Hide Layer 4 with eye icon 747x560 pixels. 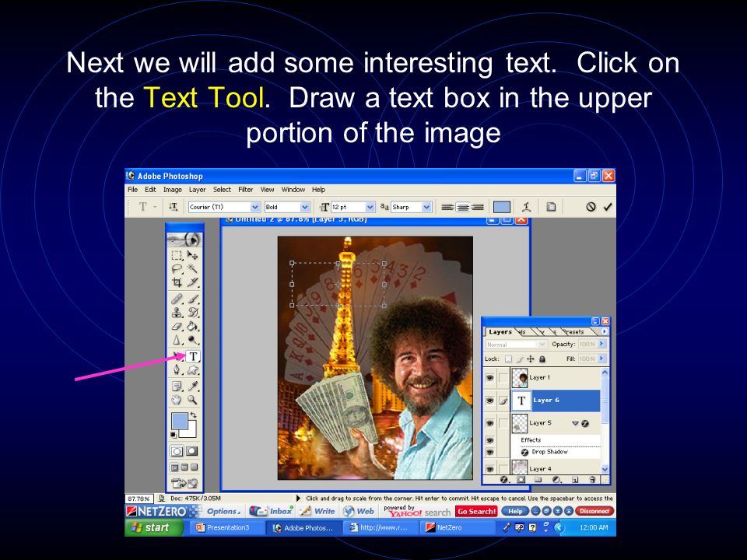pos(489,469)
